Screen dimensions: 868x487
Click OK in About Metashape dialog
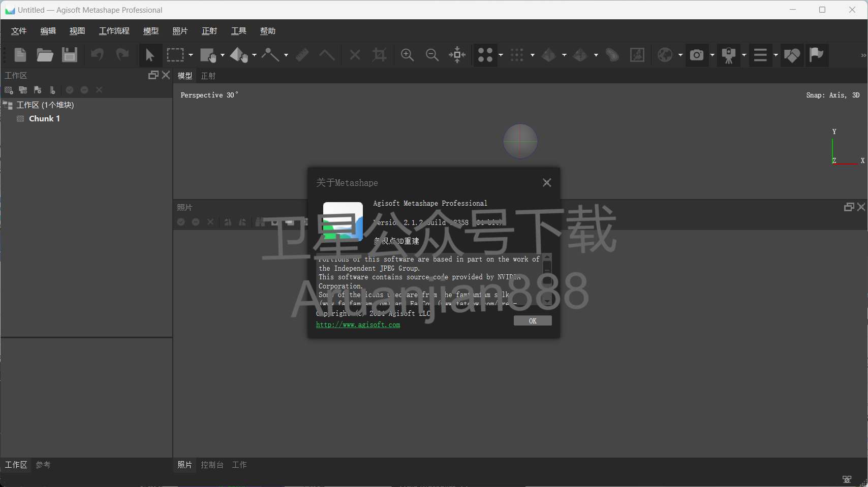click(533, 321)
